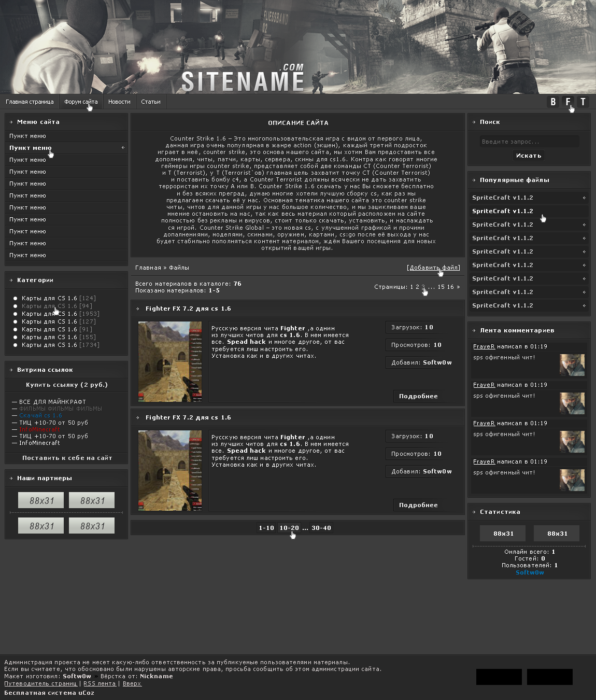The height and width of the screenshot is (700, 596).
Task: Click the Витрина ссылок panel header
Action: (66, 370)
